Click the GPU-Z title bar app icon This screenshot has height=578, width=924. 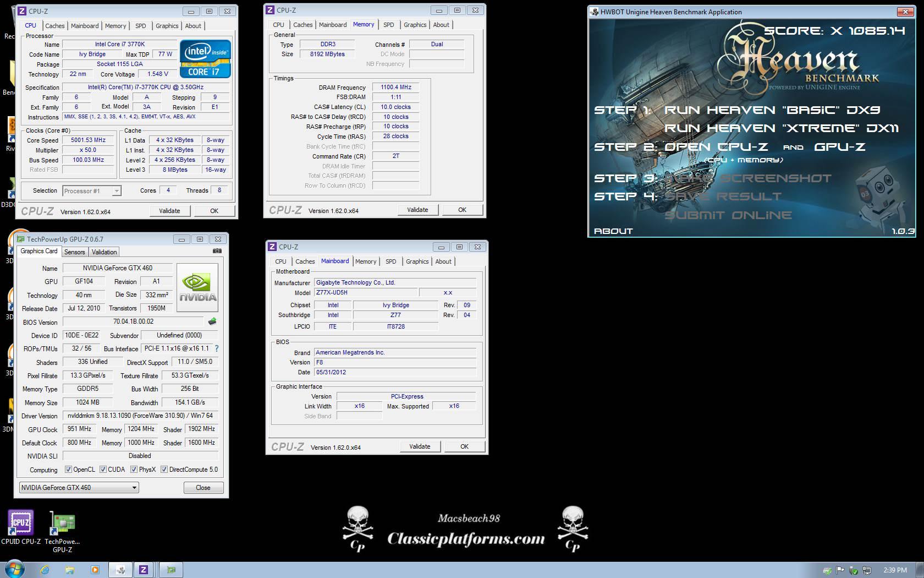click(21, 239)
